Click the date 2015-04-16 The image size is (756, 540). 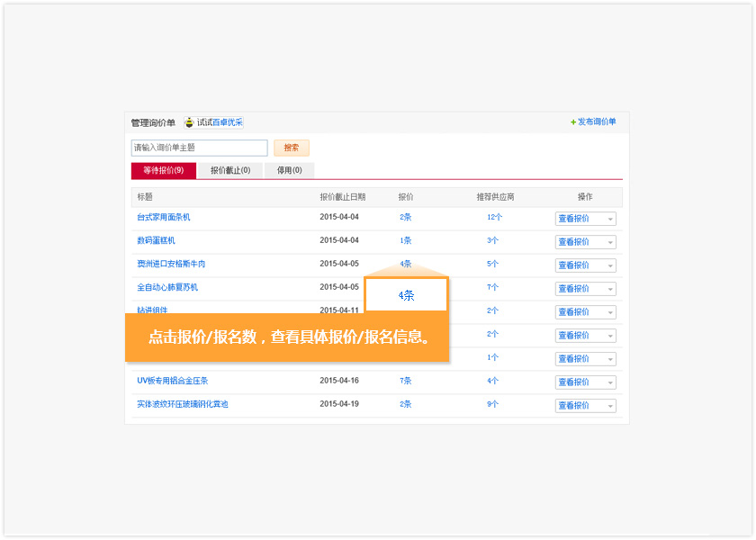[339, 381]
